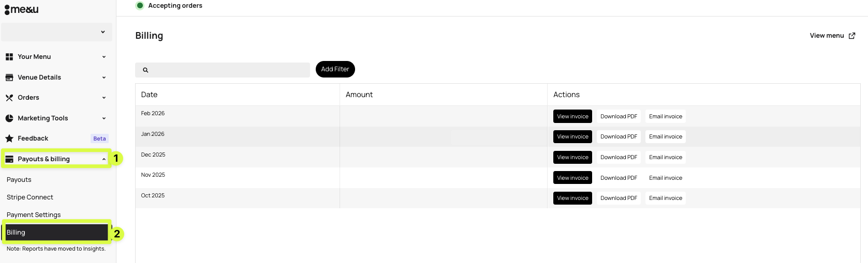Click the Your Menu grid icon
The height and width of the screenshot is (263, 868).
[9, 57]
